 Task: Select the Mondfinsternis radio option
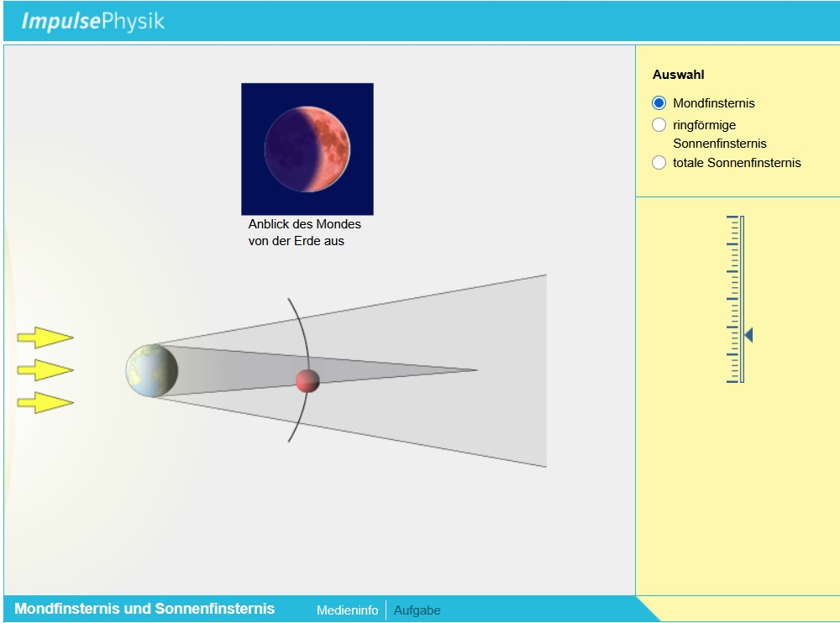[659, 102]
